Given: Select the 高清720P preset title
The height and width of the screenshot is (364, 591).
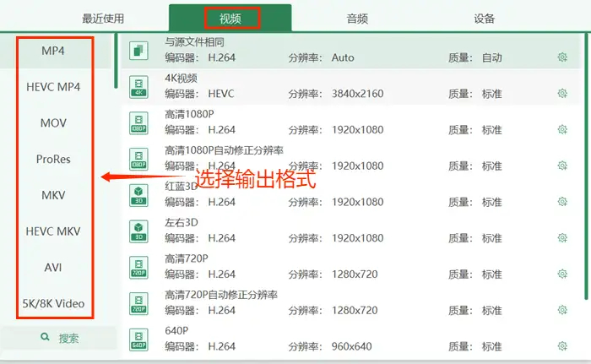Looking at the screenshot, I should tap(187, 258).
